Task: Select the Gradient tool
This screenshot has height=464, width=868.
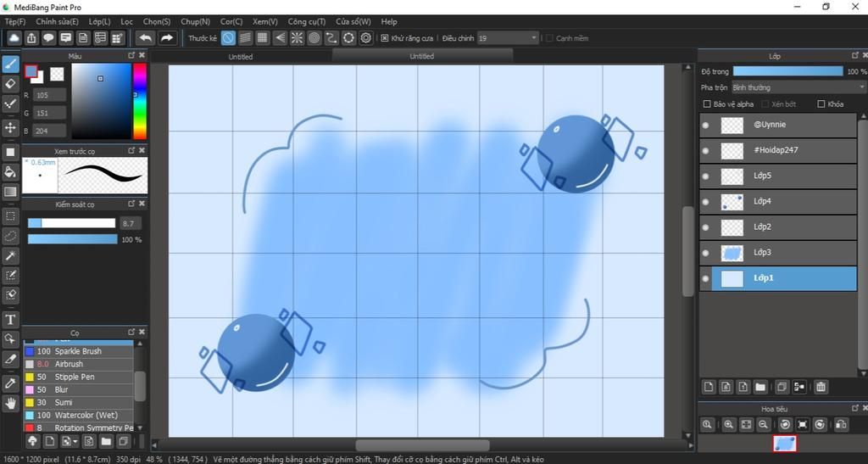Action: click(10, 192)
